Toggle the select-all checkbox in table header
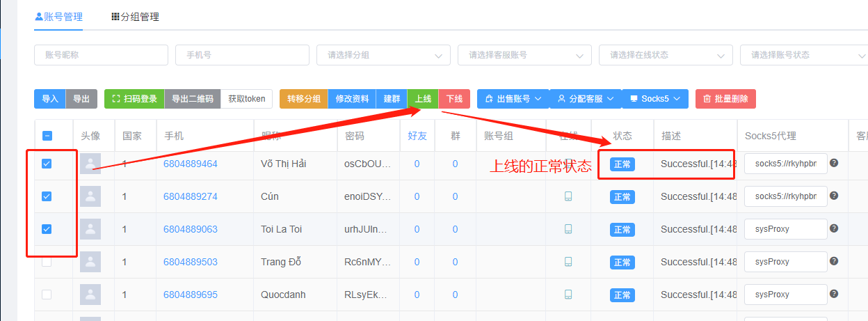 click(47, 136)
